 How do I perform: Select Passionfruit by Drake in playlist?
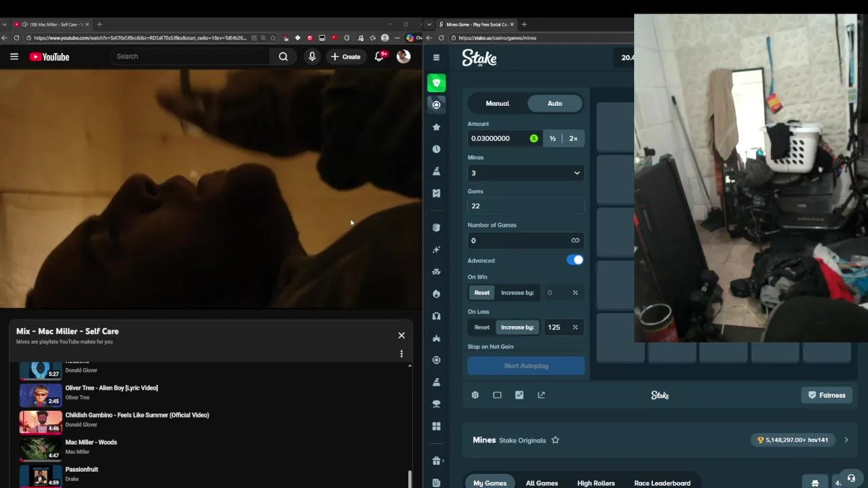point(81,469)
